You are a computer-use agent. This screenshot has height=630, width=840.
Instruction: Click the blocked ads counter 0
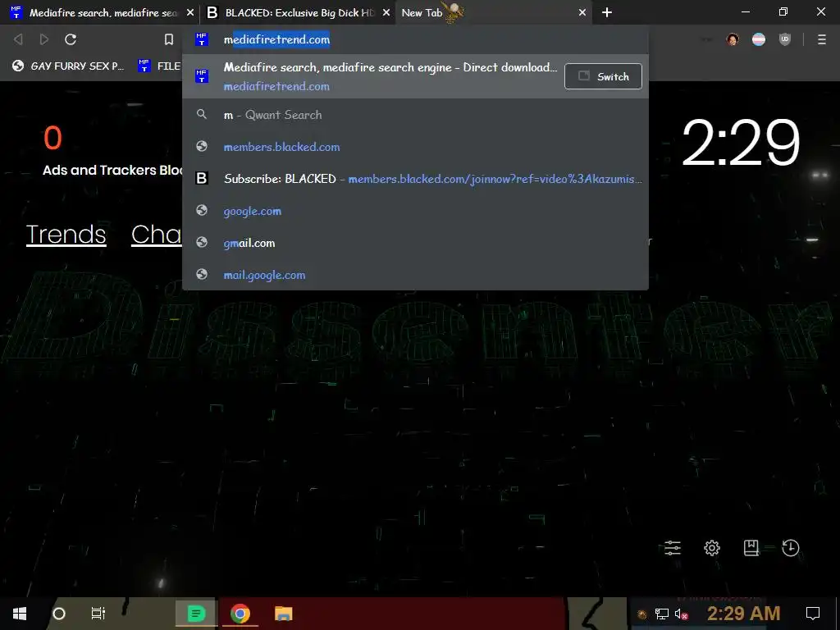coord(52,138)
